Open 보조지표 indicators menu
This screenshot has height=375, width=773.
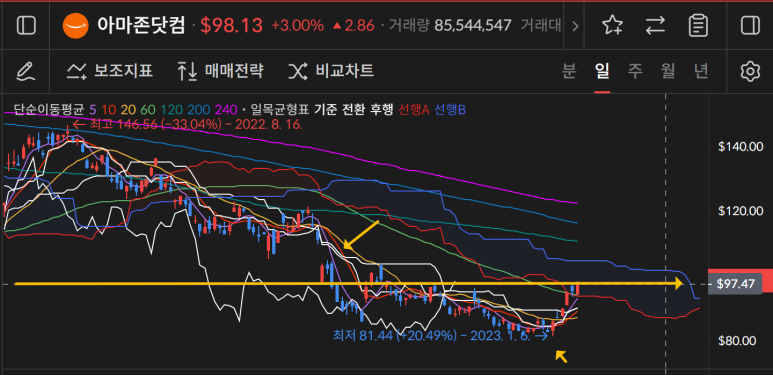(x=110, y=71)
